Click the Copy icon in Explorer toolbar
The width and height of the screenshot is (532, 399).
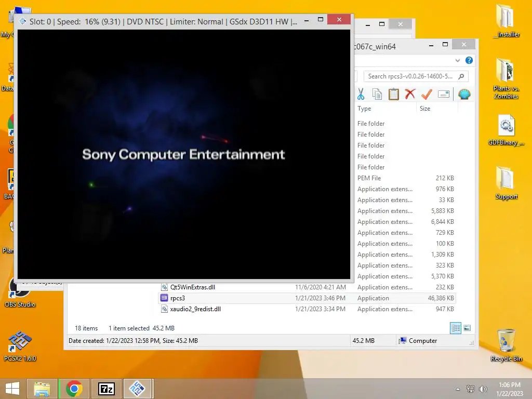[x=377, y=94]
